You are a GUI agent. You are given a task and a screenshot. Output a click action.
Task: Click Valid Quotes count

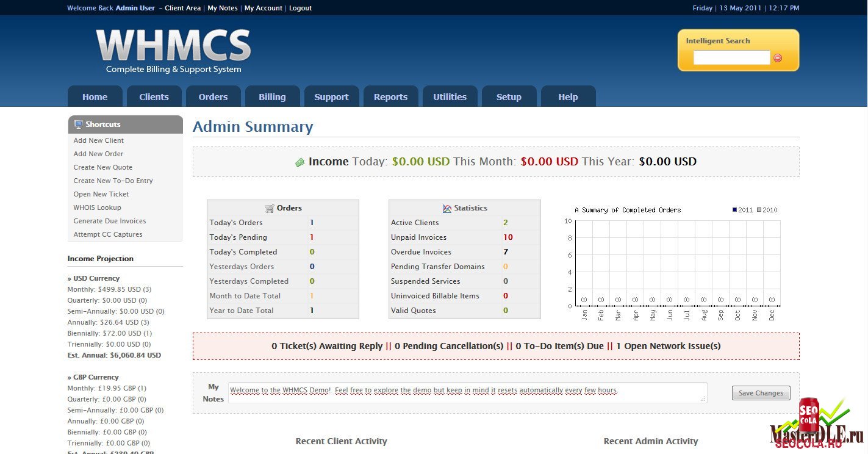(505, 311)
